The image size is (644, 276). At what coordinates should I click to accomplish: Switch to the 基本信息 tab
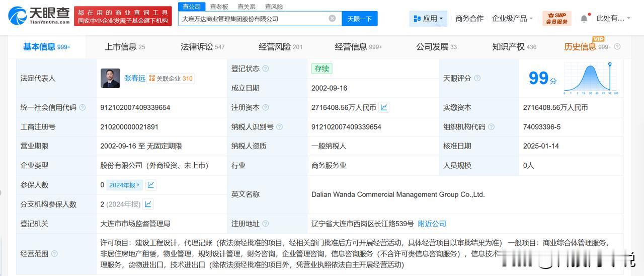[x=47, y=47]
